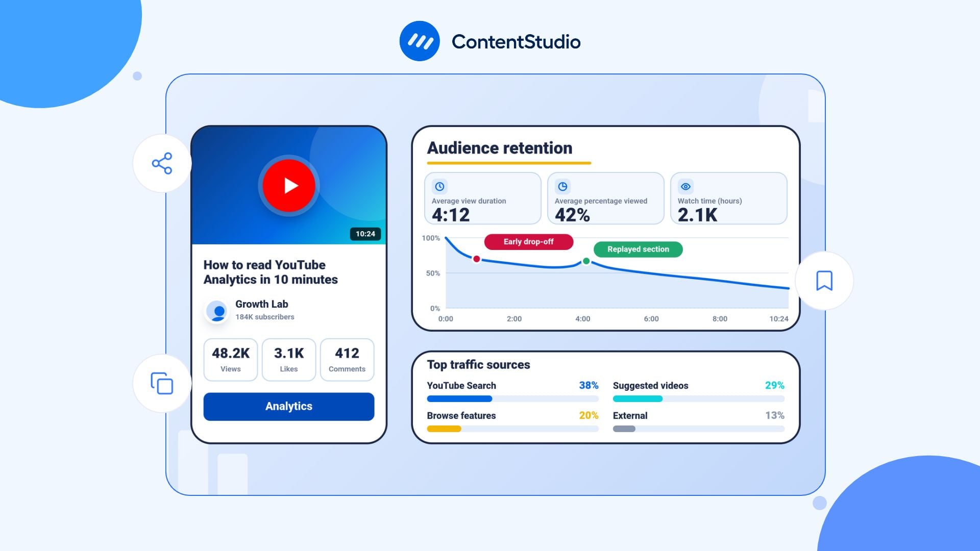Click the Growth Lab channel name
Screen dimensions: 980x551
pyautogui.click(x=262, y=304)
